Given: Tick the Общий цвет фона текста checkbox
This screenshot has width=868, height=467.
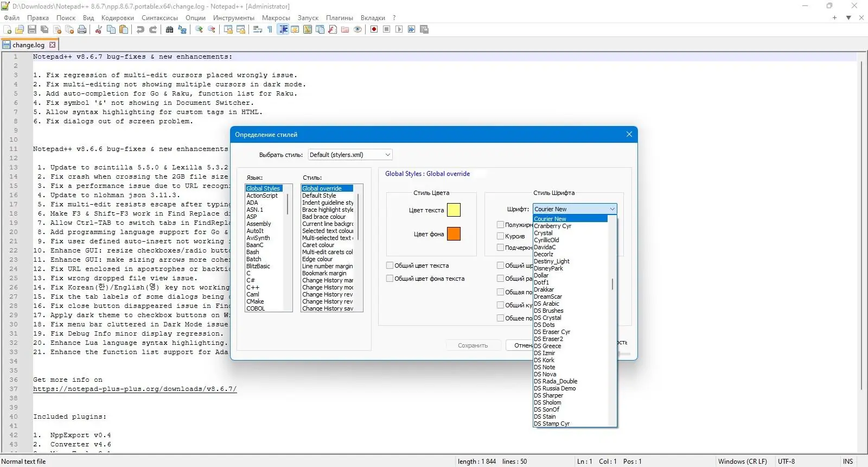Looking at the screenshot, I should pyautogui.click(x=390, y=279).
